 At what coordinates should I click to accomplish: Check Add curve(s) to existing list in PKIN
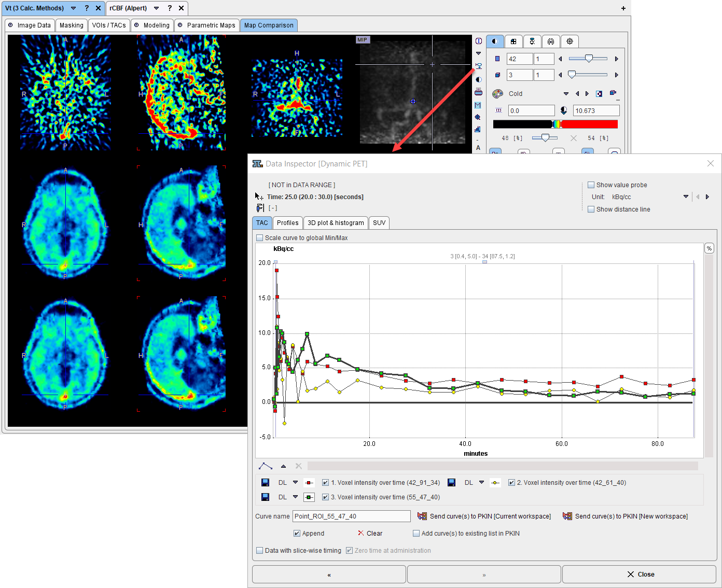[416, 534]
